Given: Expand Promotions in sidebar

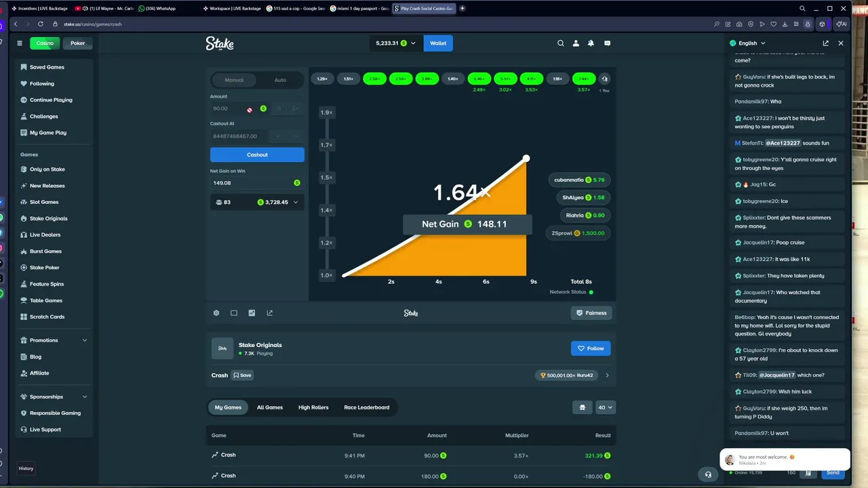Looking at the screenshot, I should (54, 340).
